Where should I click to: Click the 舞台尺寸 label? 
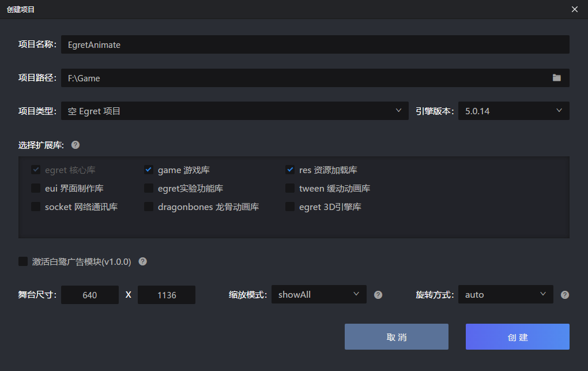(37, 295)
